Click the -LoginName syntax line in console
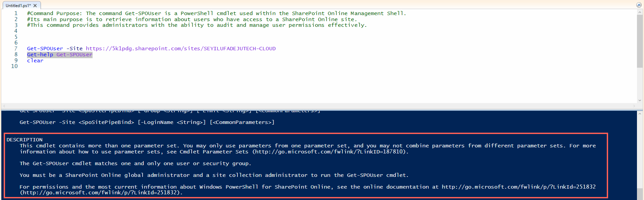 pos(147,122)
